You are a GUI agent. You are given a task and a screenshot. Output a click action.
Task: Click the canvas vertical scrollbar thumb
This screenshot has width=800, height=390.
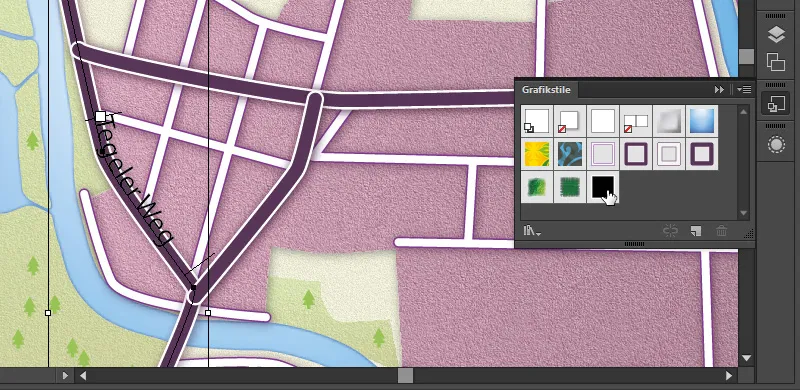click(x=746, y=56)
